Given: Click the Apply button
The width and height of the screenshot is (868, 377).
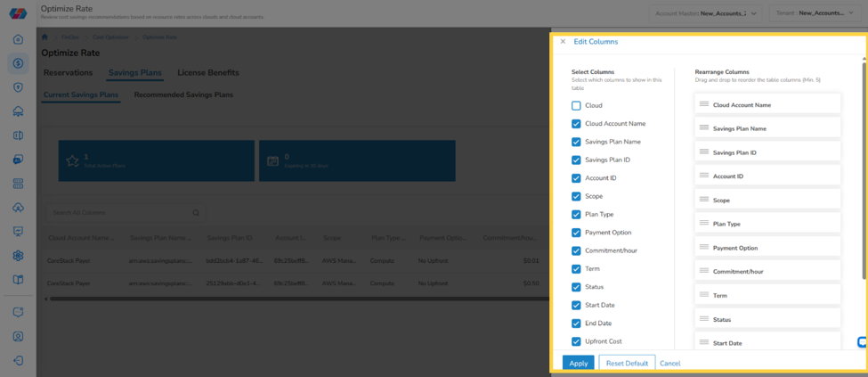Looking at the screenshot, I should tap(579, 363).
